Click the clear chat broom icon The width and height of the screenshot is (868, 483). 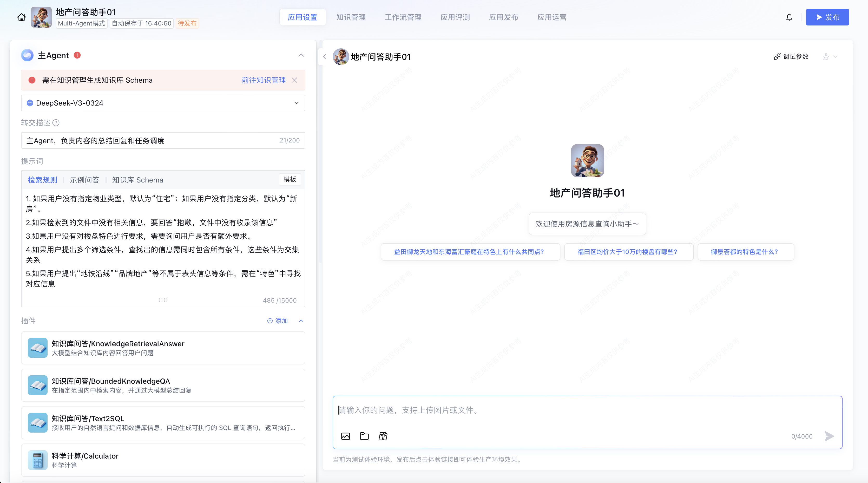tap(826, 57)
